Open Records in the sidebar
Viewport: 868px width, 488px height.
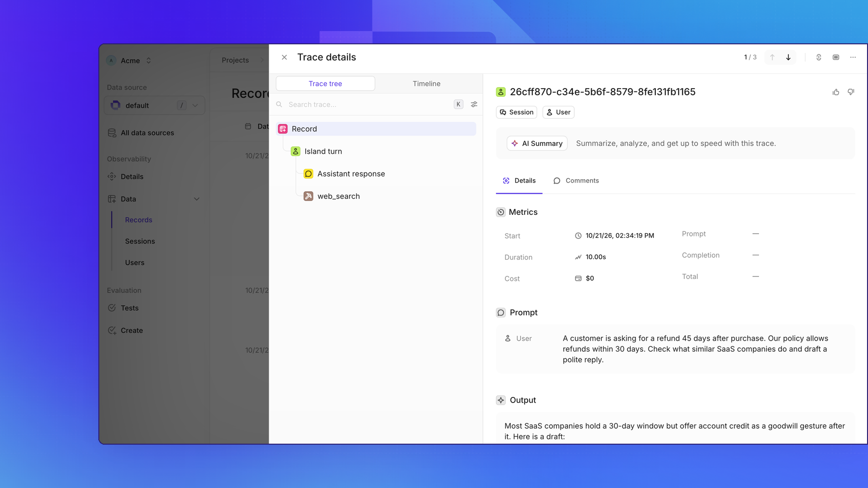tap(138, 220)
